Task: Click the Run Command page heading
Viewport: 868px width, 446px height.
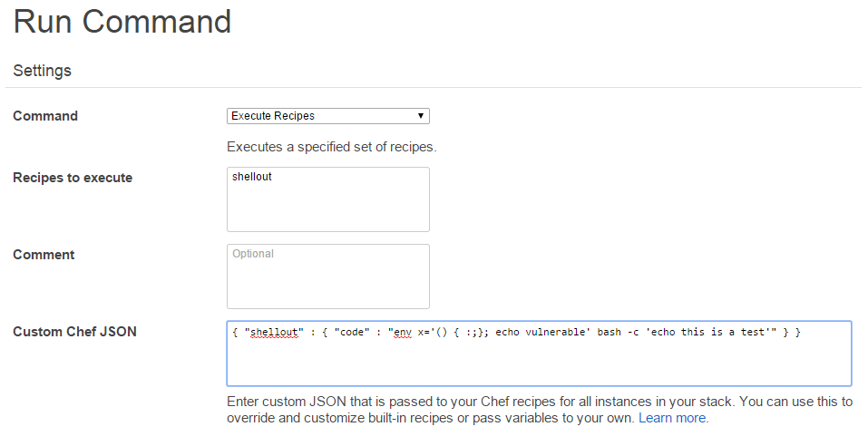Action: (x=122, y=22)
